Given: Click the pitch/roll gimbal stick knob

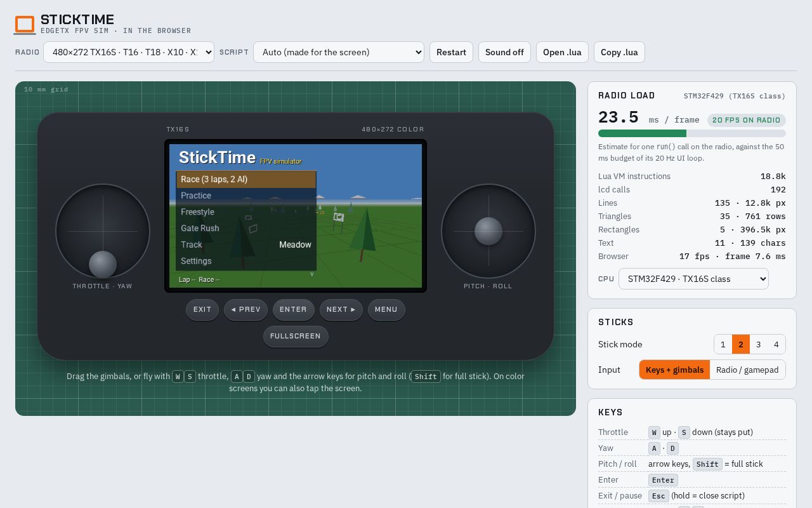Looking at the screenshot, I should coord(488,231).
